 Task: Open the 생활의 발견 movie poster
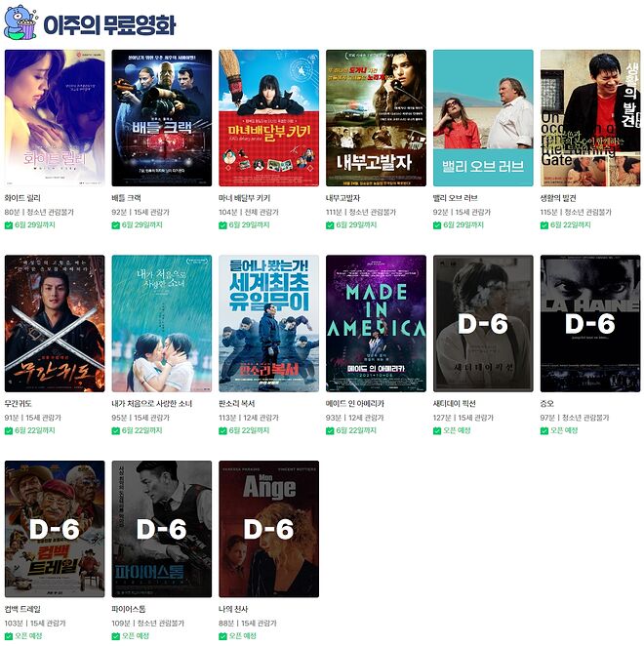[590, 118]
